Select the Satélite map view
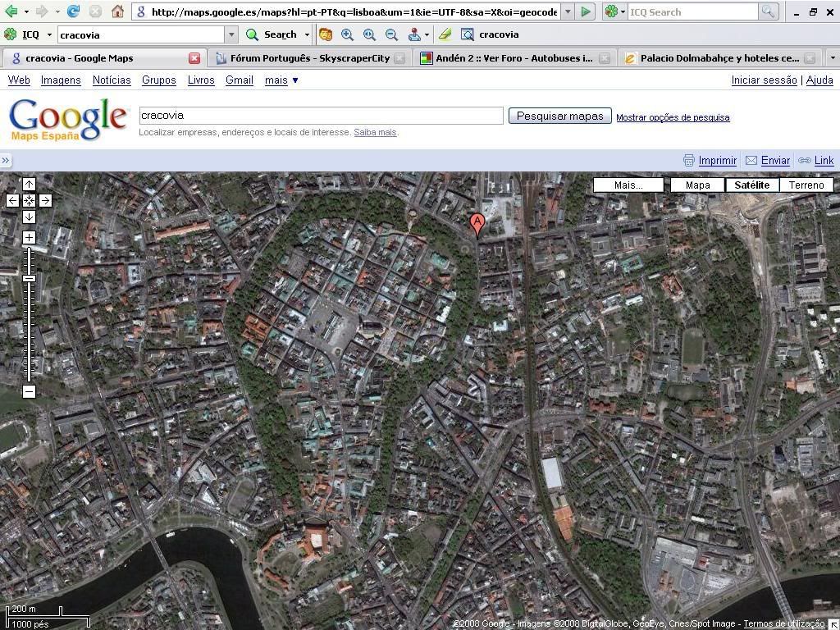This screenshot has width=840, height=630. 751,185
